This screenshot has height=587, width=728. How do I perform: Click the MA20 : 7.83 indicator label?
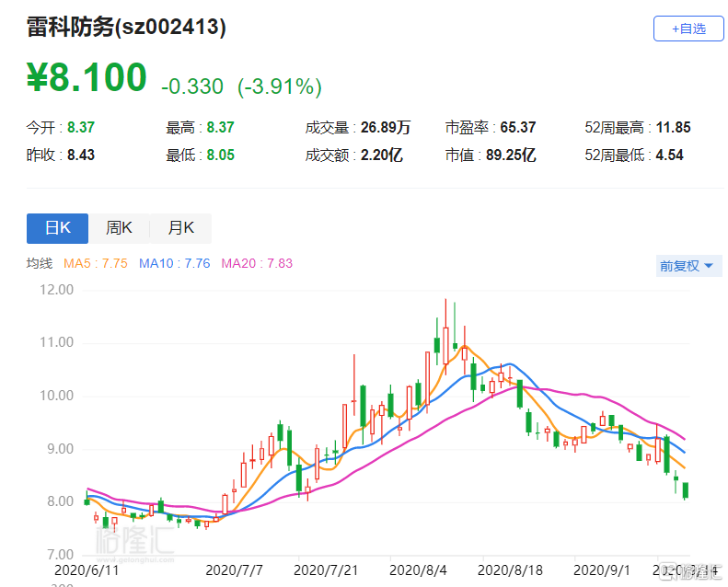pyautogui.click(x=257, y=263)
